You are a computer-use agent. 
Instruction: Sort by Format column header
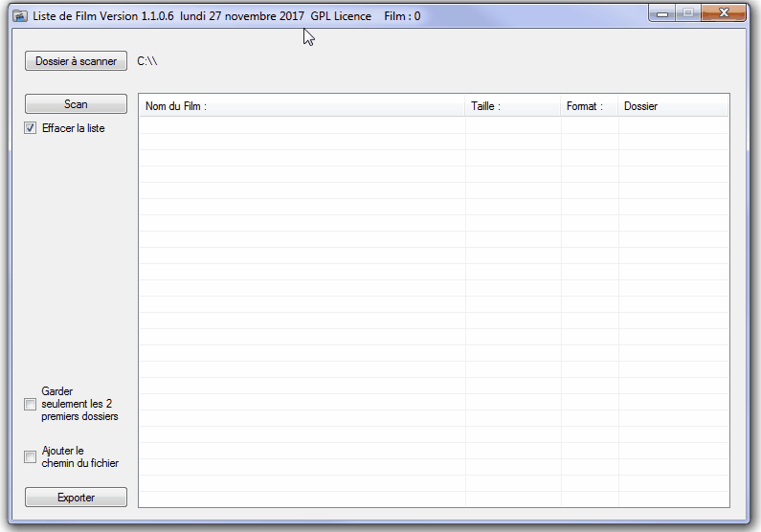590,106
